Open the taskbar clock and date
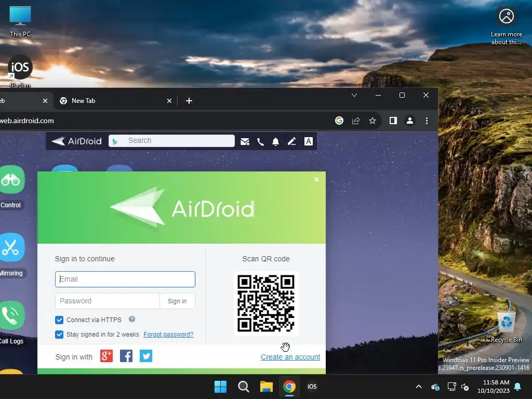Viewport: 532px width, 399px height. click(x=494, y=387)
